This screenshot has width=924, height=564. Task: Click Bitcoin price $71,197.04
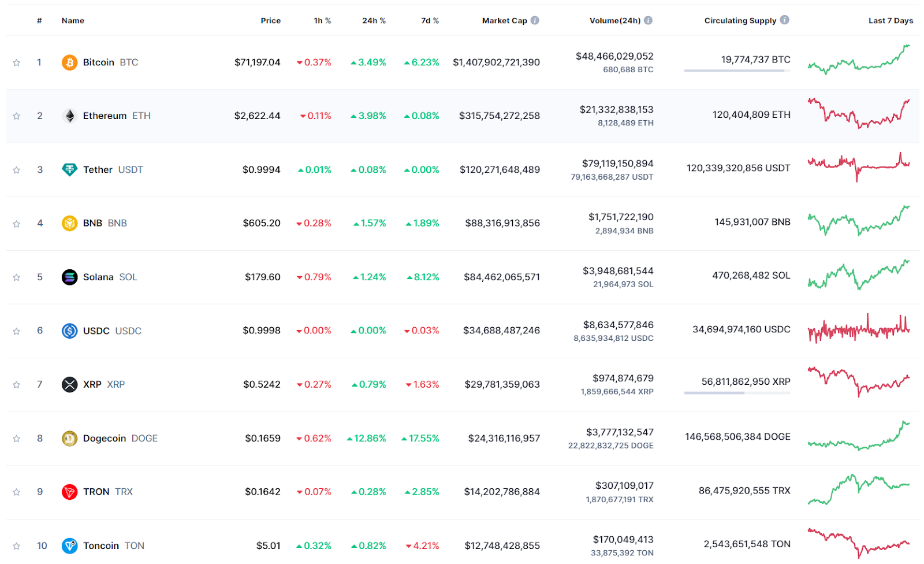click(257, 62)
